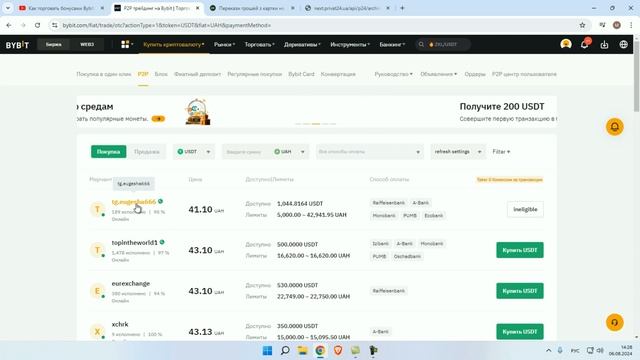This screenshot has width=640, height=360.
Task: Click the orange bell floating button
Action: click(x=614, y=127)
